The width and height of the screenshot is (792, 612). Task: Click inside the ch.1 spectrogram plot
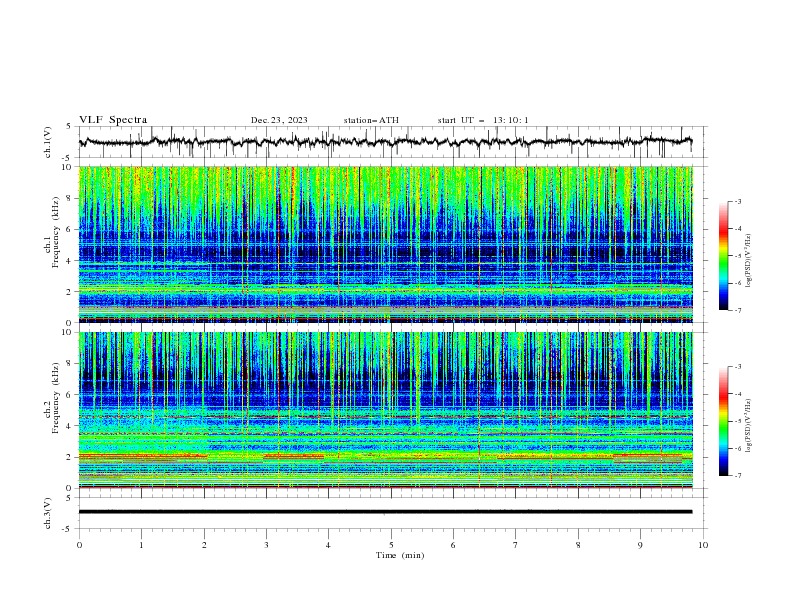tap(386, 244)
